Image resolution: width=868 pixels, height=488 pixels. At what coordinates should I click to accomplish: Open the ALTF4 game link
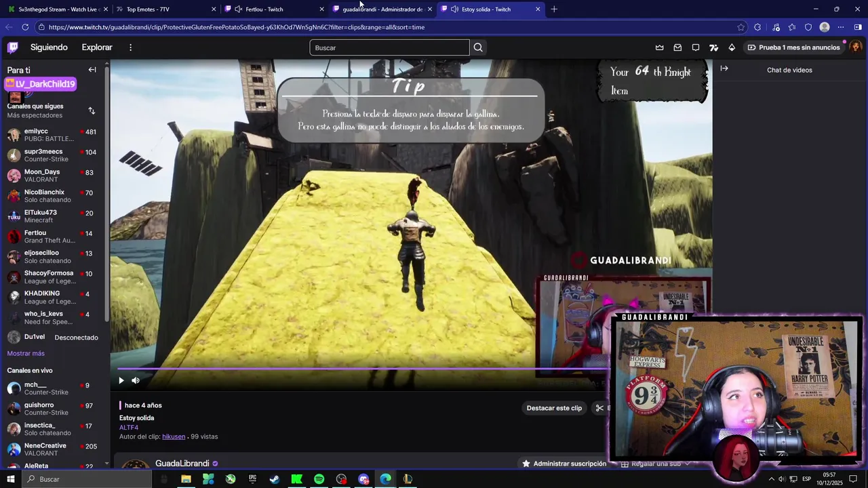(129, 428)
